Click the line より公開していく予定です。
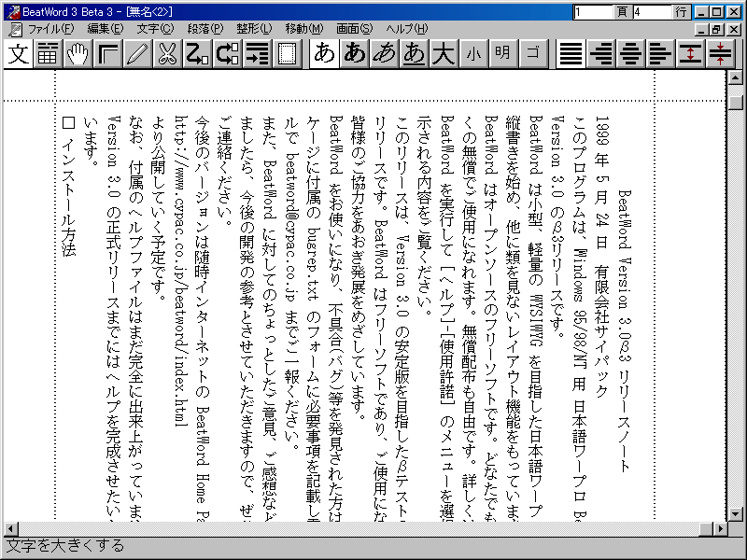 [x=159, y=208]
